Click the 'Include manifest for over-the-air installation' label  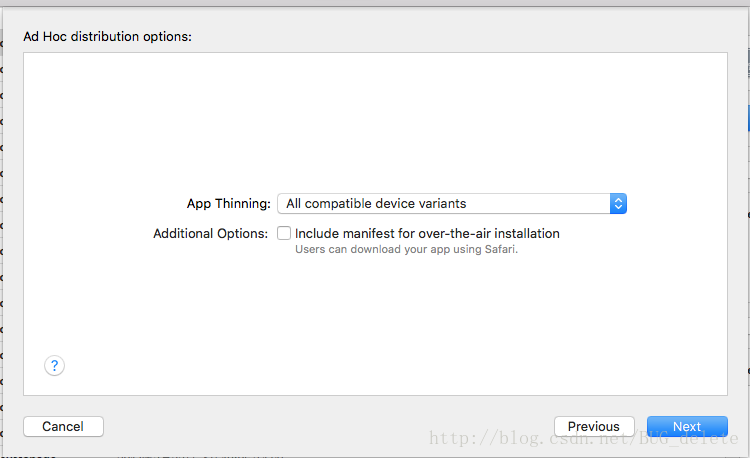click(427, 233)
